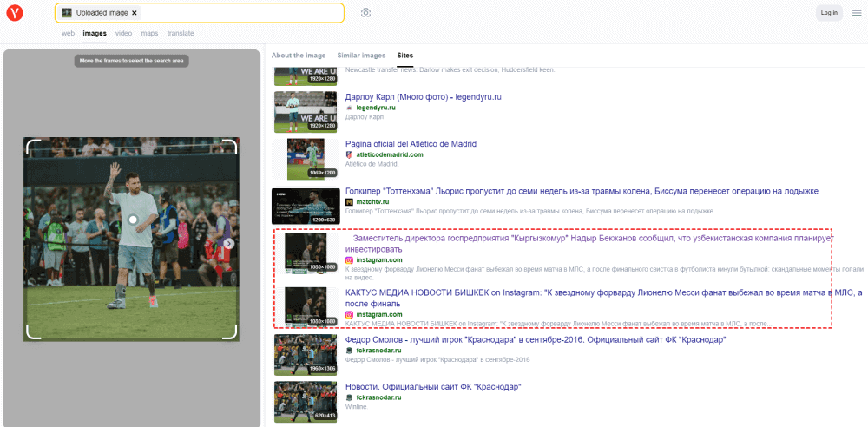Open Página oficial del Atlético de Madrid
Screen dimensions: 868x427
(x=411, y=144)
